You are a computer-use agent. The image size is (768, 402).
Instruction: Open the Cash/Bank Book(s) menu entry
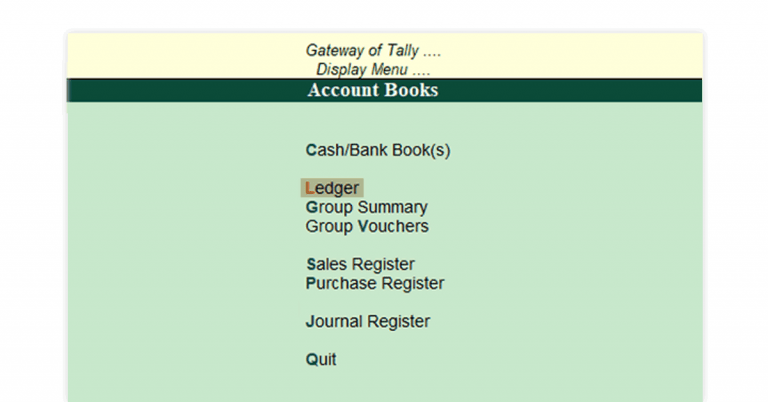click(378, 151)
